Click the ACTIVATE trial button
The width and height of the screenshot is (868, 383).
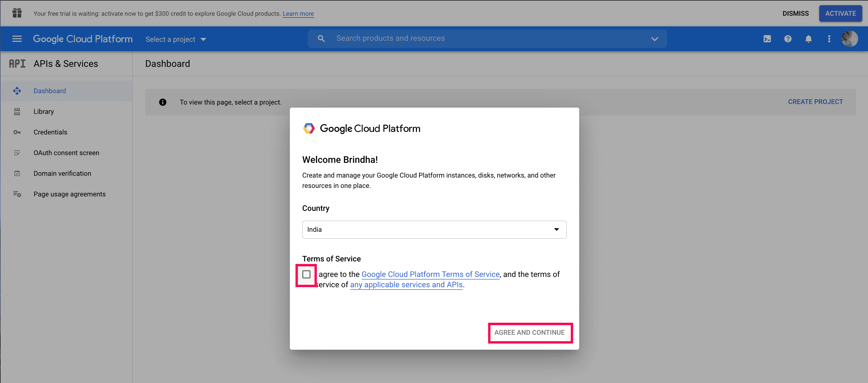click(x=840, y=13)
